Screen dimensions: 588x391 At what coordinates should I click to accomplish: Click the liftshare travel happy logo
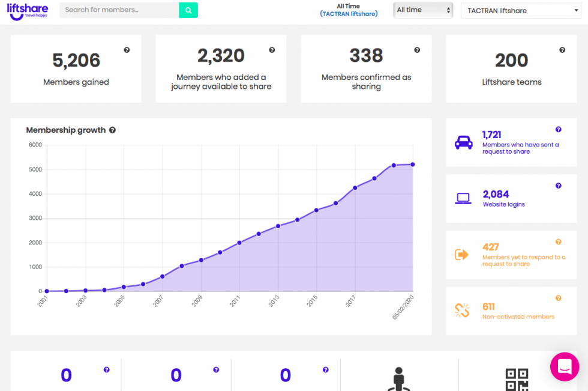[28, 11]
